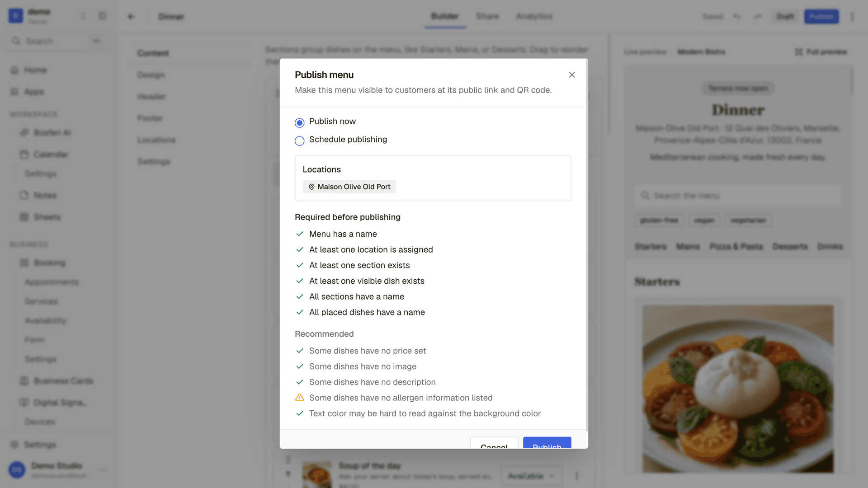
Task: Select the Publish now radio option
Action: (x=299, y=122)
